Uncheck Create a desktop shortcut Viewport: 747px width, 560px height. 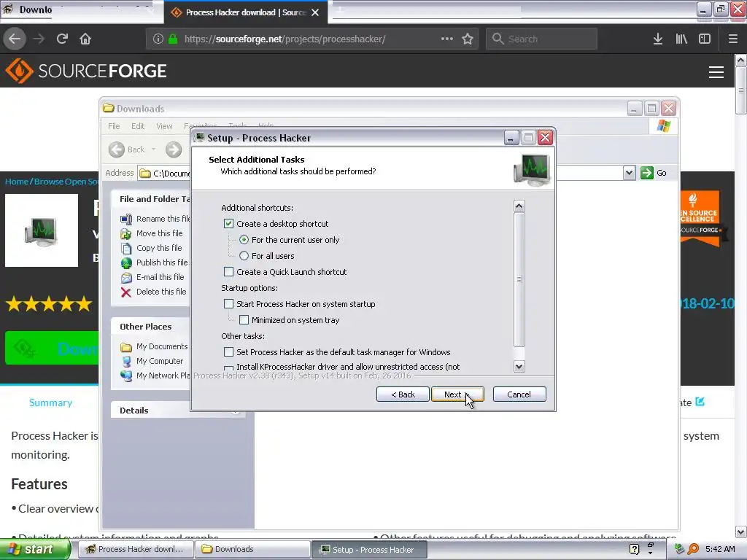coord(228,224)
